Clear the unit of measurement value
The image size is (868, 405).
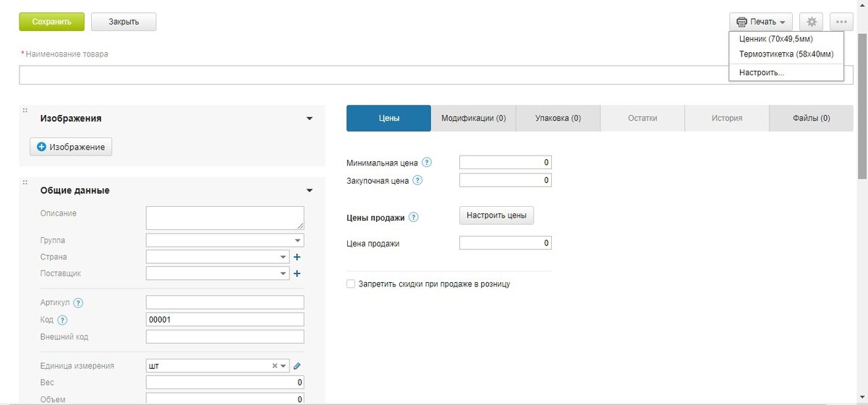coord(275,366)
